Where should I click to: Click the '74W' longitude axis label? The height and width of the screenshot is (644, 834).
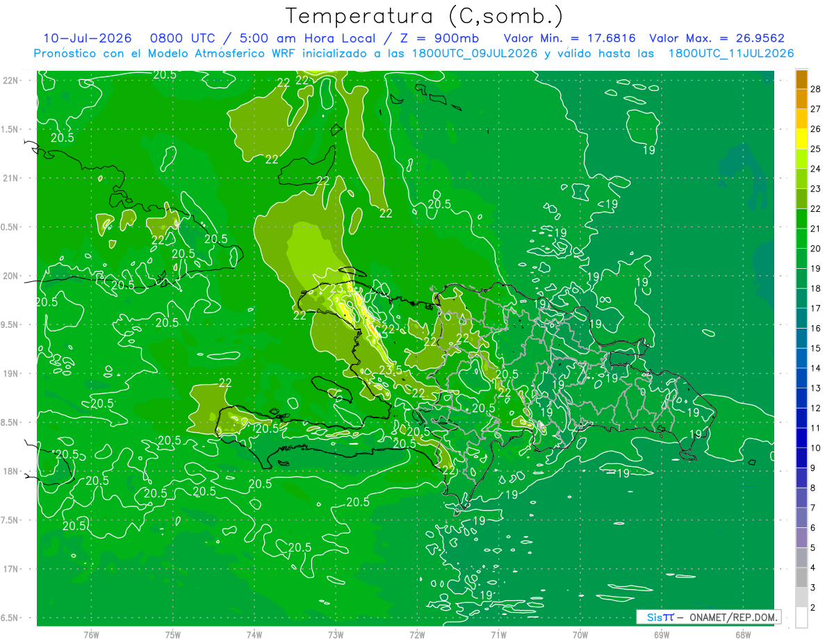(254, 634)
